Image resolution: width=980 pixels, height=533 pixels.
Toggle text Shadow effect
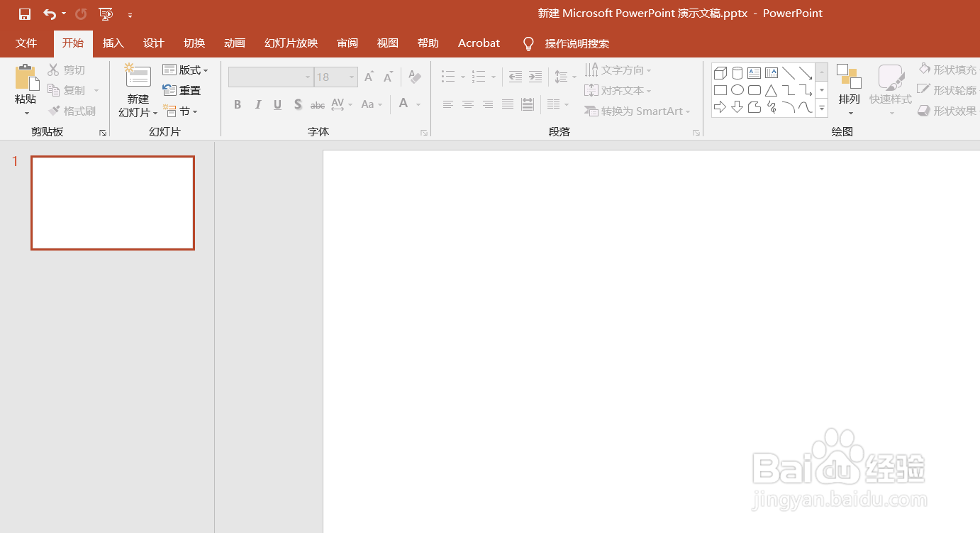coord(298,104)
